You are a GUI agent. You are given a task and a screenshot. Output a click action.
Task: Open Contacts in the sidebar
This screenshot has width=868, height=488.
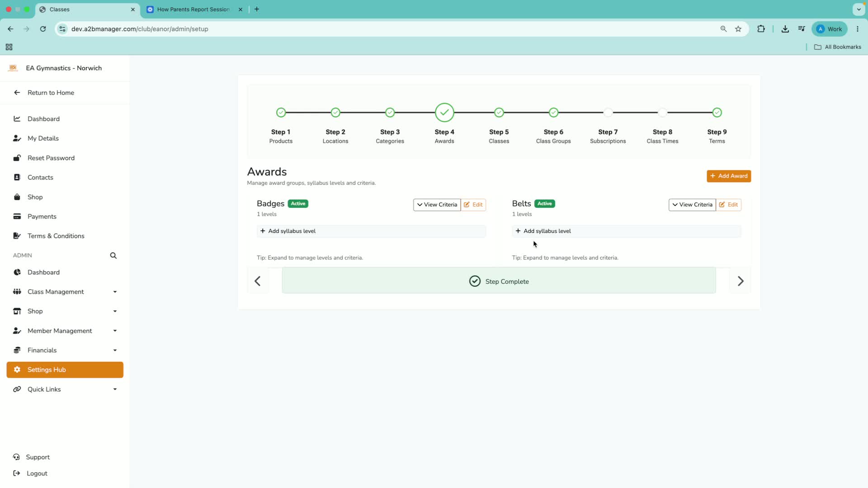click(x=65, y=178)
